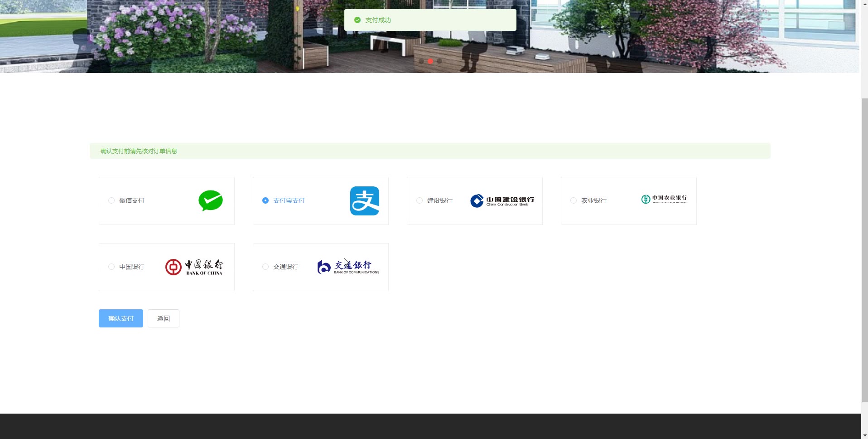This screenshot has width=868, height=439.
Task: Click the page vertical scrollbar thumb
Action: tap(864, 249)
